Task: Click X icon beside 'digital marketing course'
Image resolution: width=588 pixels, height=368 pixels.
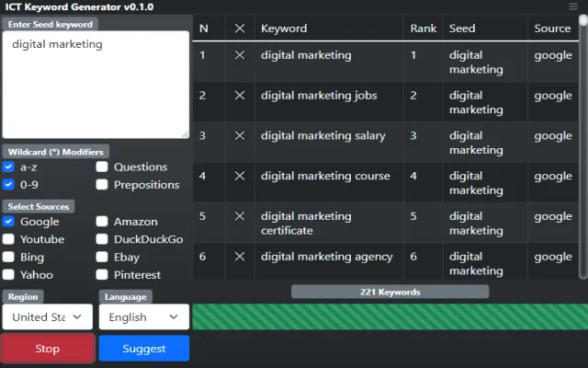Action: click(x=239, y=177)
